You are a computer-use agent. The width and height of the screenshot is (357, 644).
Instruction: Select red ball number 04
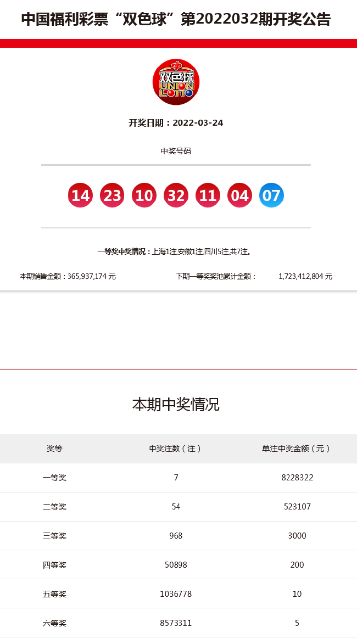(x=239, y=195)
